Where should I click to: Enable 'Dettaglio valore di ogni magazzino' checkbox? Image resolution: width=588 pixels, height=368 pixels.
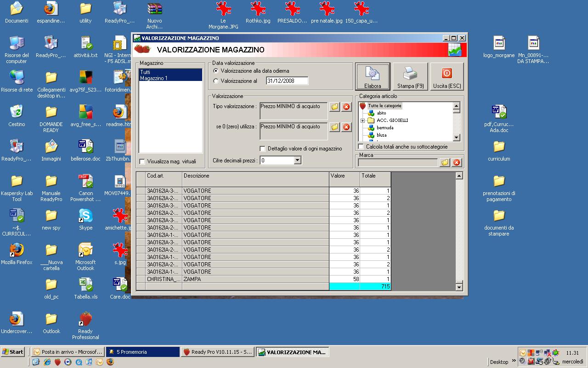point(263,149)
